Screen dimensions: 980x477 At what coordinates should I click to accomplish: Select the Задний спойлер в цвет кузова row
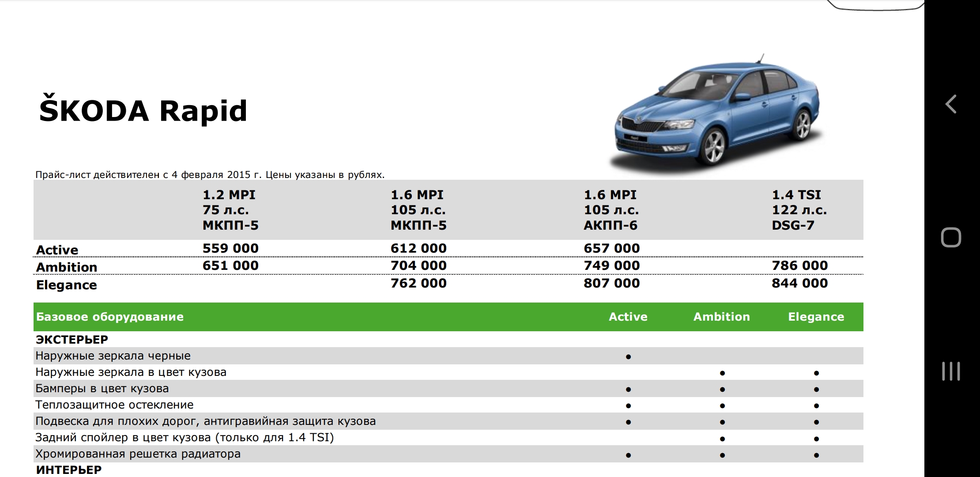(448, 438)
